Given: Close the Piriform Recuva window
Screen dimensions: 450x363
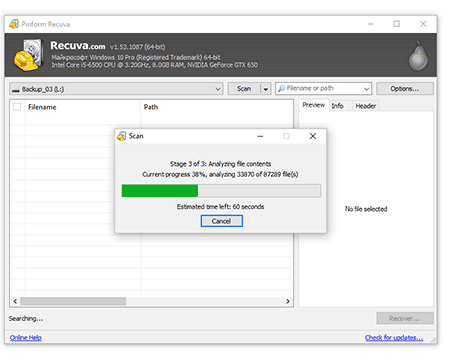Looking at the screenshot, I should coord(423,24).
